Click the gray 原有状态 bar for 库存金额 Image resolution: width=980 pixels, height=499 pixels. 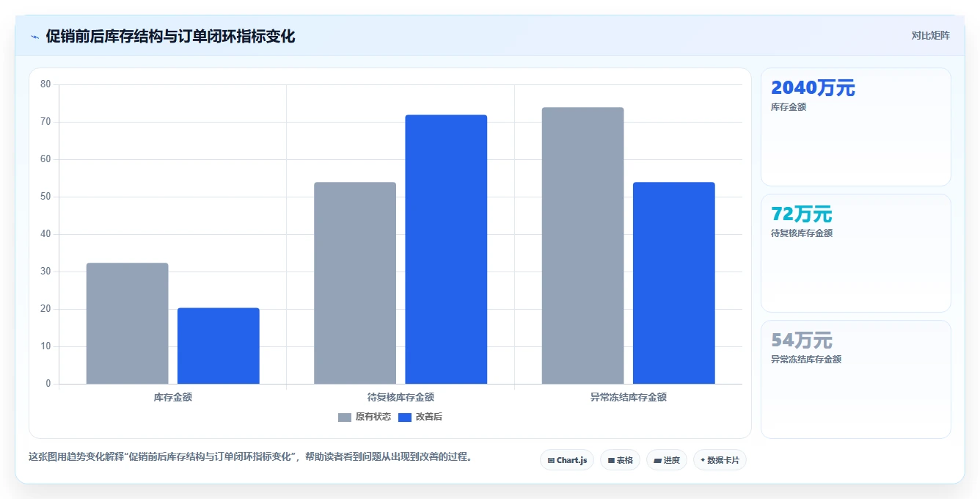127,324
